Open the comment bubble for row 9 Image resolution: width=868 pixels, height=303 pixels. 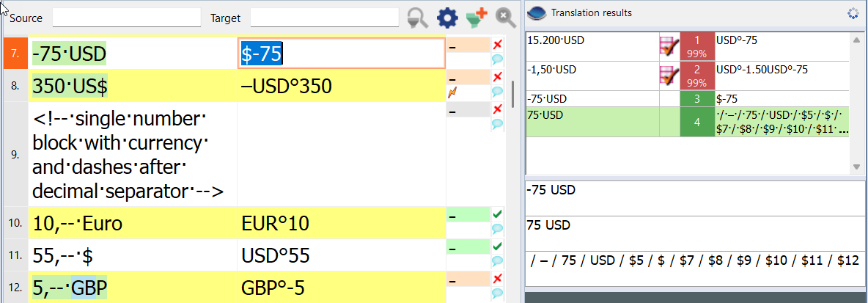[x=497, y=123]
